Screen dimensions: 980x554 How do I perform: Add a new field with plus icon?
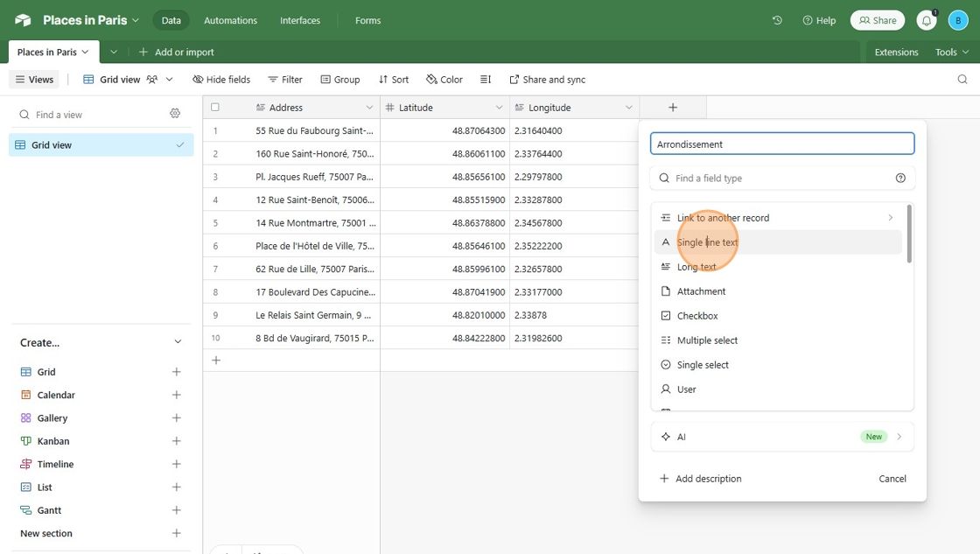point(672,108)
